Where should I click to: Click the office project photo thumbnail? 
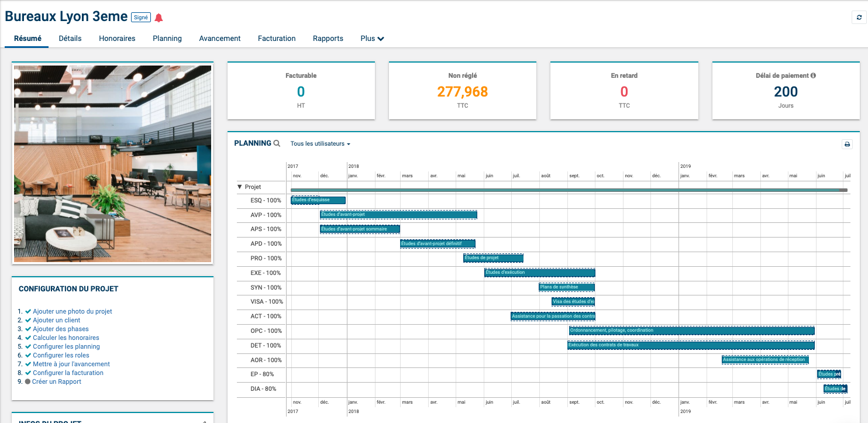[112, 163]
